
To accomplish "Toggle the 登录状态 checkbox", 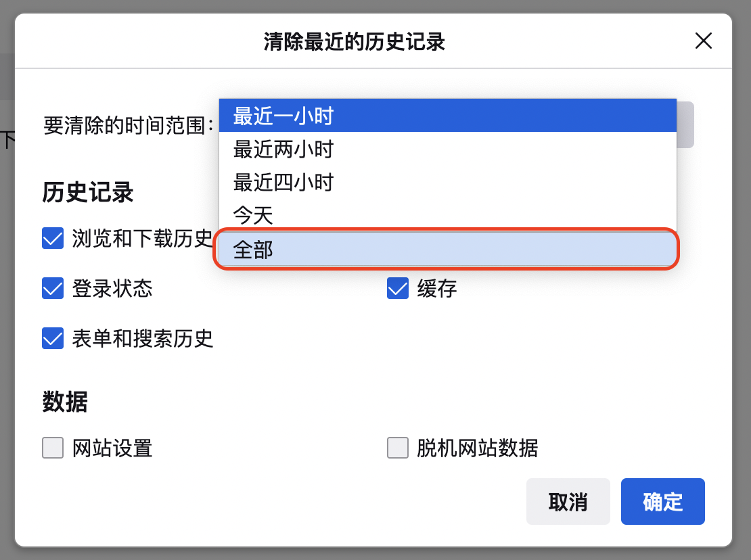I will 53,288.
